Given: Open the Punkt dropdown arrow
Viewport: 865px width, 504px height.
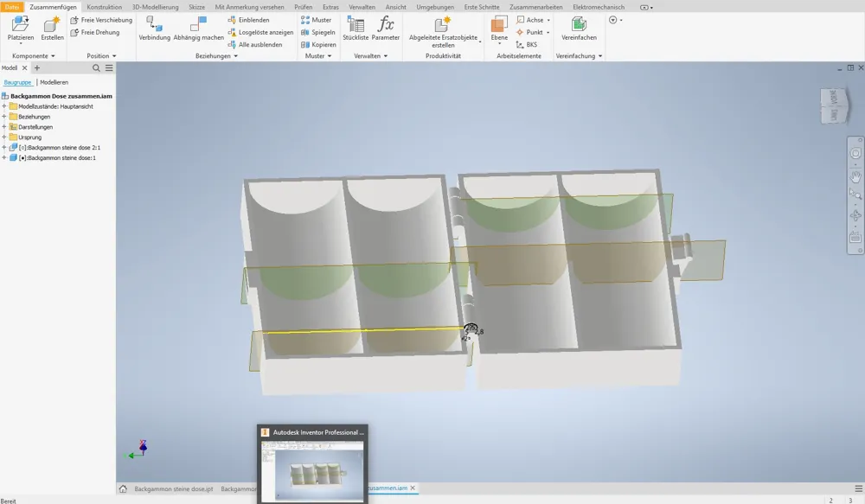Looking at the screenshot, I should tap(548, 33).
